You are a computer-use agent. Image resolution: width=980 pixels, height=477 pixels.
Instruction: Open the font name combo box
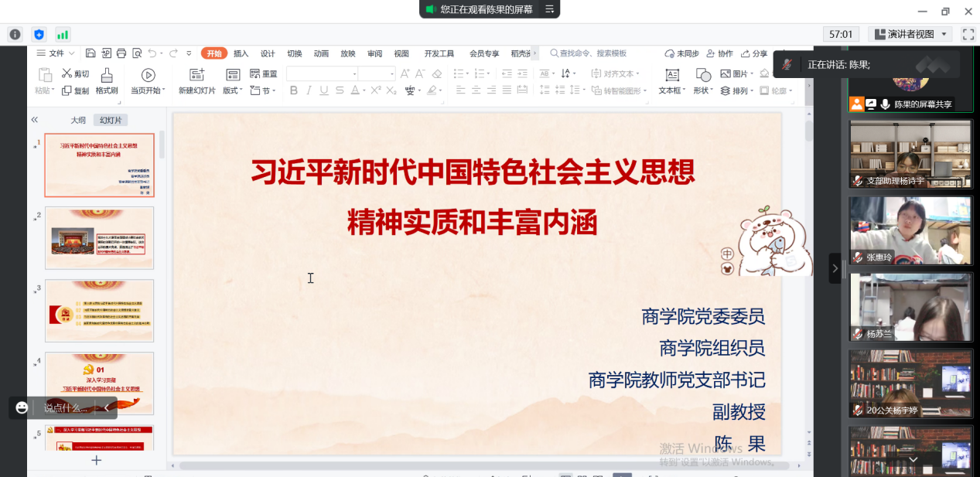tap(323, 73)
